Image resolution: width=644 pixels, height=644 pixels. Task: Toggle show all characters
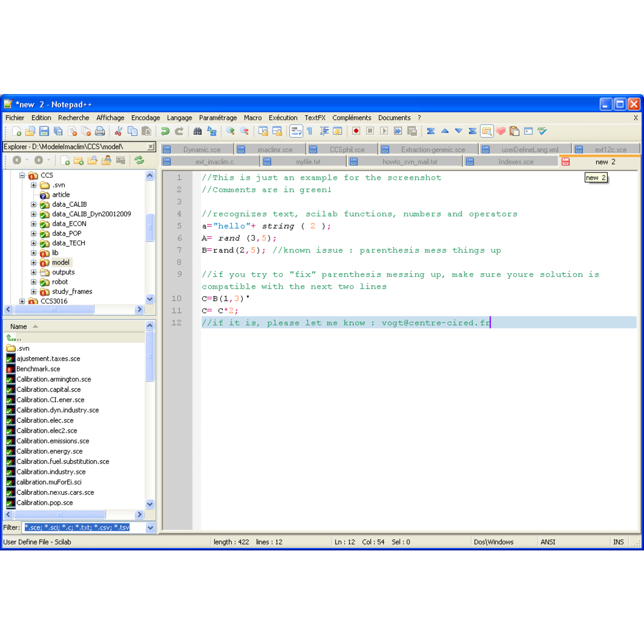coord(308,131)
